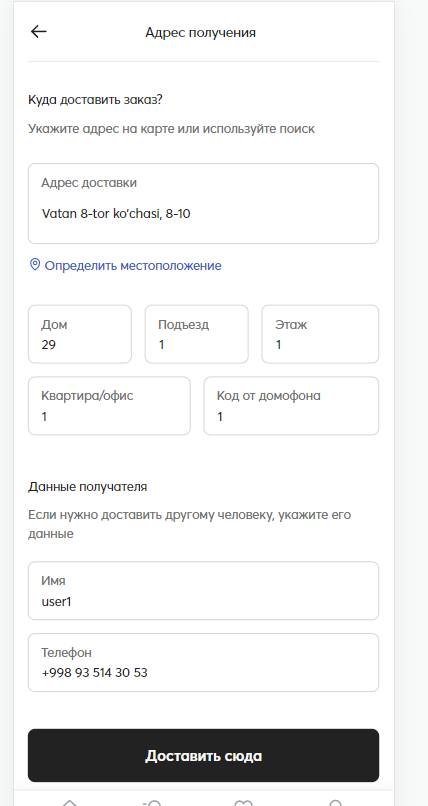This screenshot has height=806, width=428.
Task: Open the home tab in bottom navigation
Action: [69, 802]
